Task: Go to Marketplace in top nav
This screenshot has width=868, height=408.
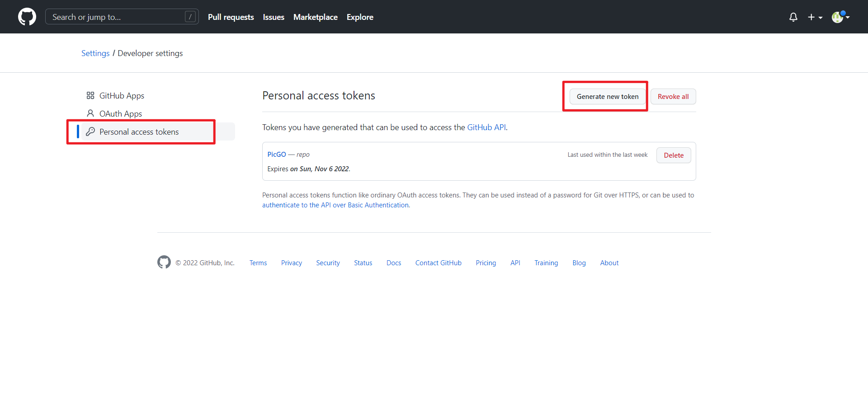Action: point(316,17)
